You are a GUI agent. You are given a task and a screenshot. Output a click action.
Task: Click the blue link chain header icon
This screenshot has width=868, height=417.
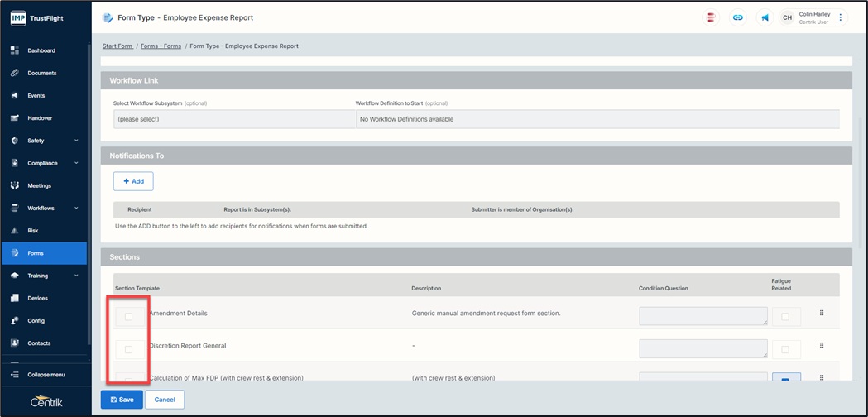click(x=737, y=17)
